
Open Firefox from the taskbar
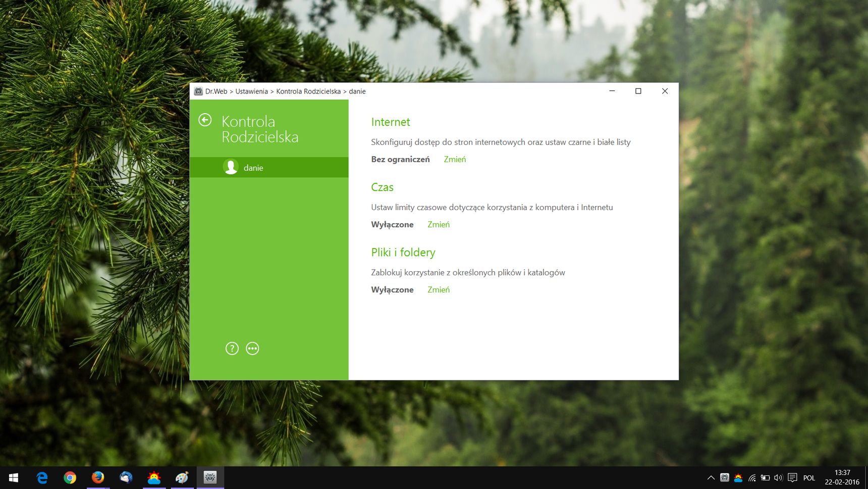98,477
